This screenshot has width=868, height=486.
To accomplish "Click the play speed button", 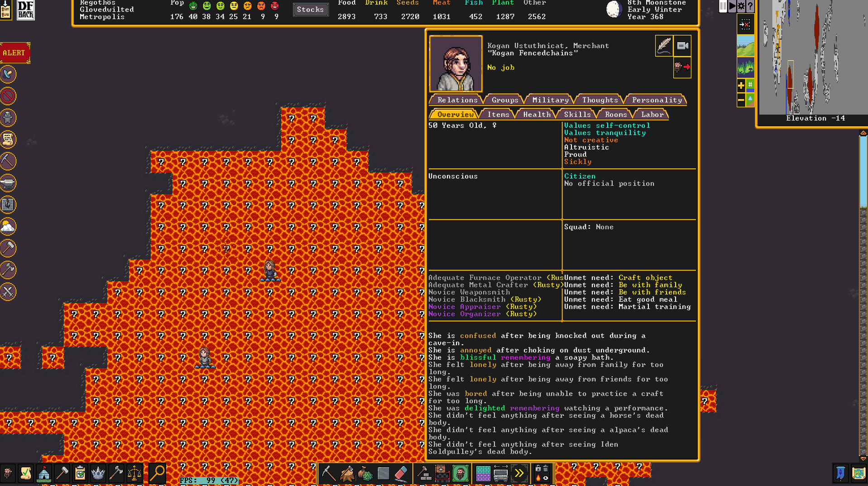I will coord(732,6).
